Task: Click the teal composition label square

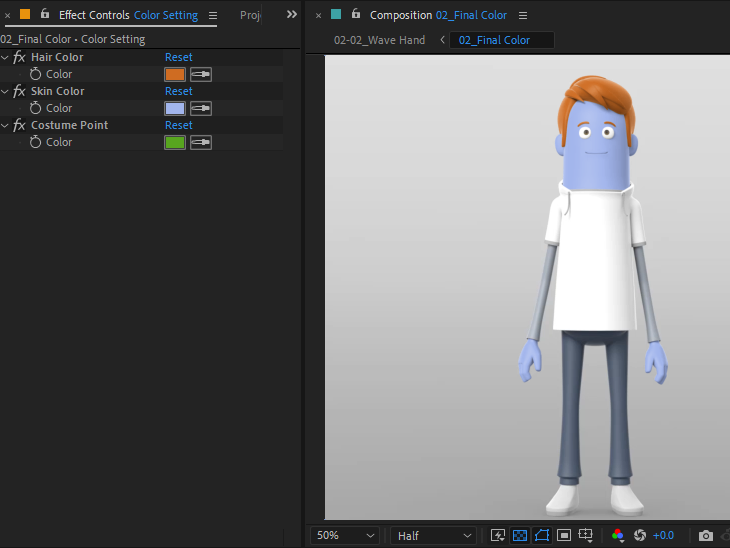Action: pyautogui.click(x=336, y=14)
